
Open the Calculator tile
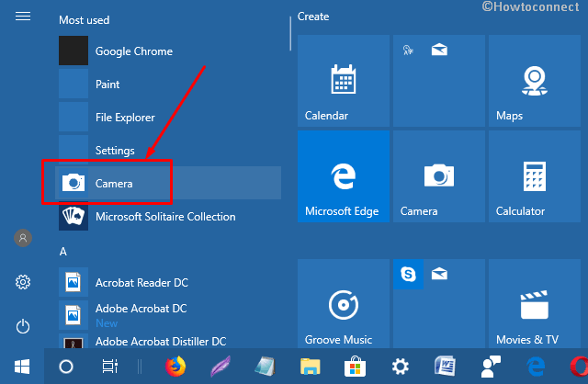click(x=532, y=176)
